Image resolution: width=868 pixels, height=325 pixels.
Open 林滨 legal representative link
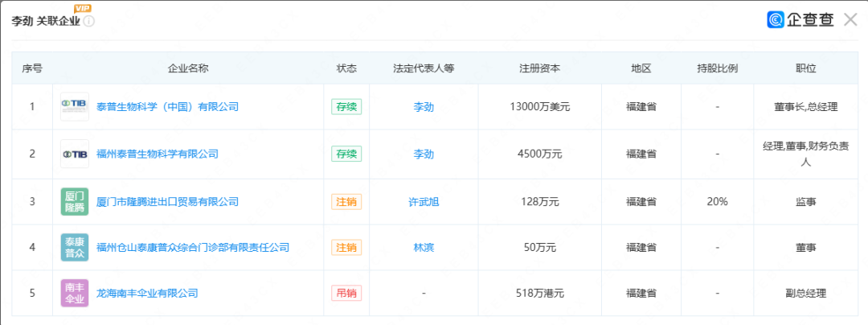[424, 248]
